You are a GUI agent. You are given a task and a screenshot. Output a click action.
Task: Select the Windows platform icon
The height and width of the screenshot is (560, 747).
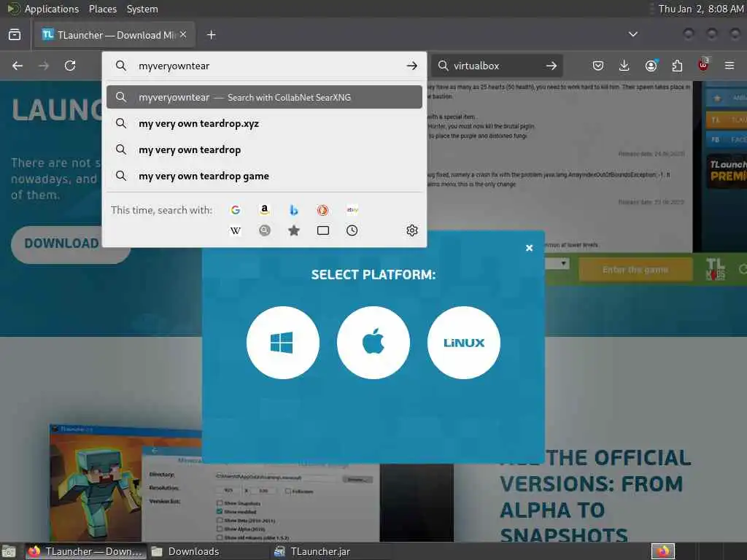283,343
